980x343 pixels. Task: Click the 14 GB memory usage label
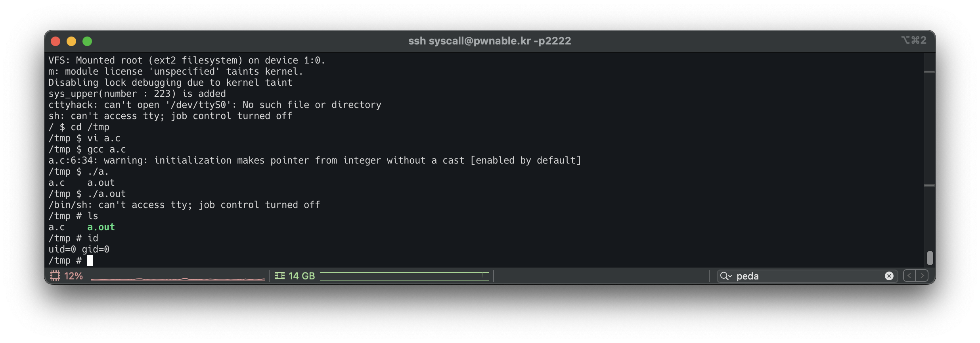click(301, 276)
